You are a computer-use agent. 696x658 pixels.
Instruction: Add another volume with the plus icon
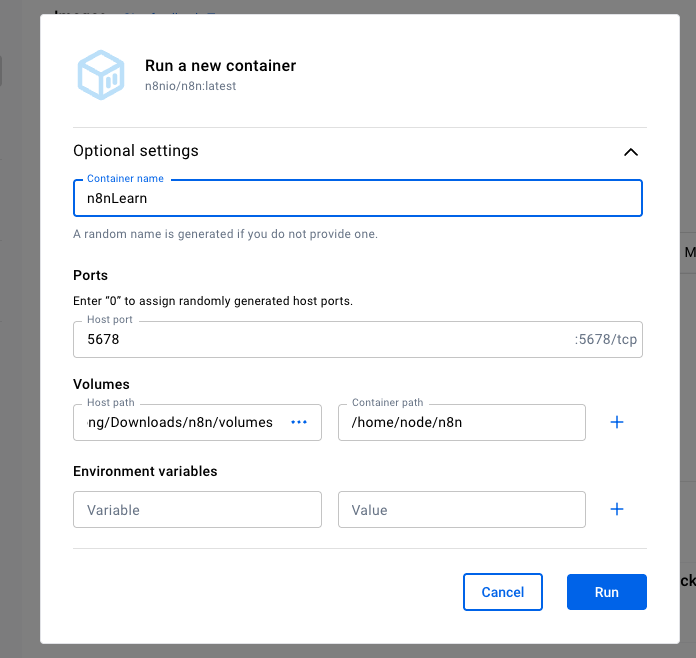(617, 422)
